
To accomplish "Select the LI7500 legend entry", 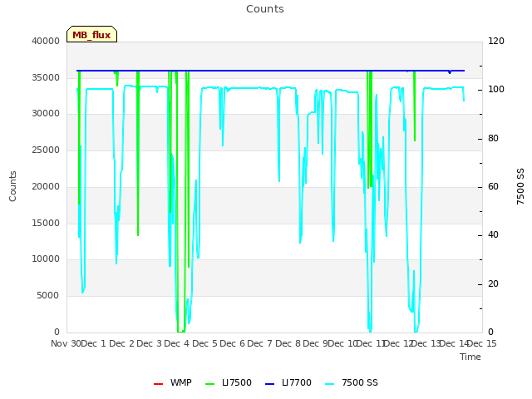I will 229,383.
